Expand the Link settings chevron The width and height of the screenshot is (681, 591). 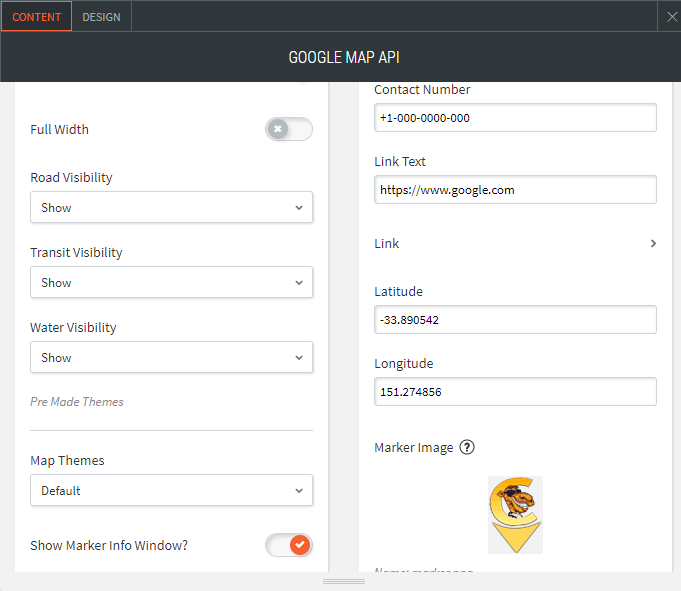pyautogui.click(x=653, y=243)
